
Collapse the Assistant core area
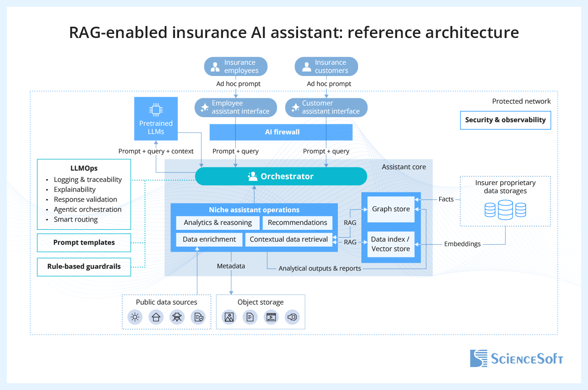(x=403, y=166)
